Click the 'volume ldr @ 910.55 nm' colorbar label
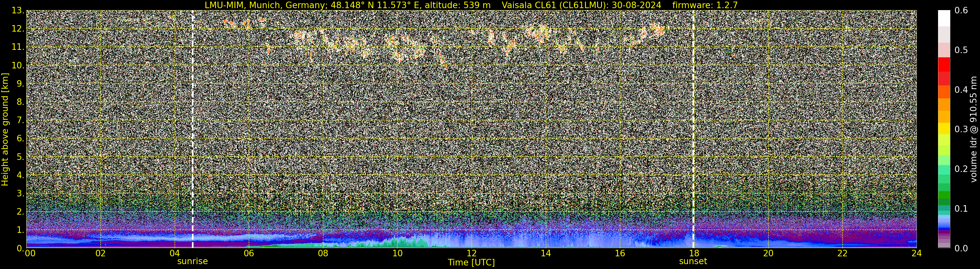 pyautogui.click(x=974, y=129)
